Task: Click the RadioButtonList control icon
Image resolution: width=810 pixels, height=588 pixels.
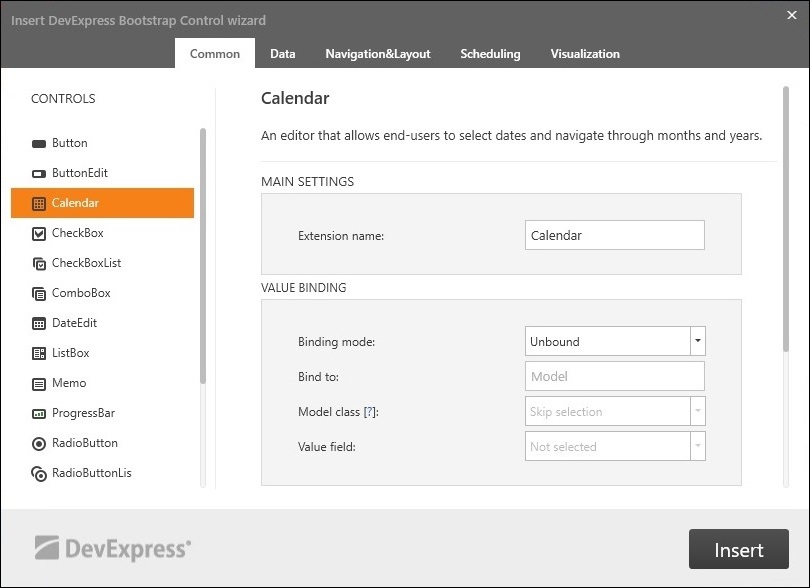Action: (x=39, y=473)
